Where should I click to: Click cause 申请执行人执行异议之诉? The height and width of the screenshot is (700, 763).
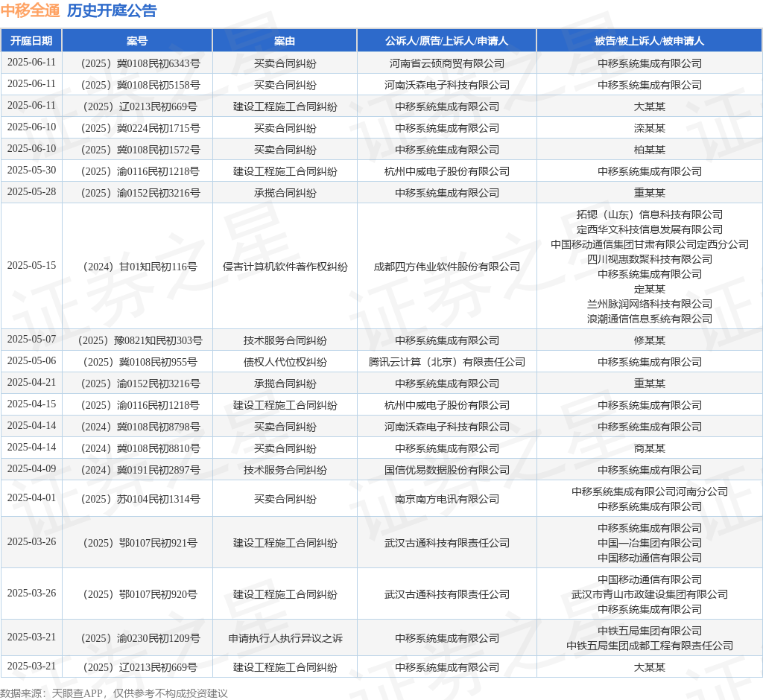[x=285, y=638]
